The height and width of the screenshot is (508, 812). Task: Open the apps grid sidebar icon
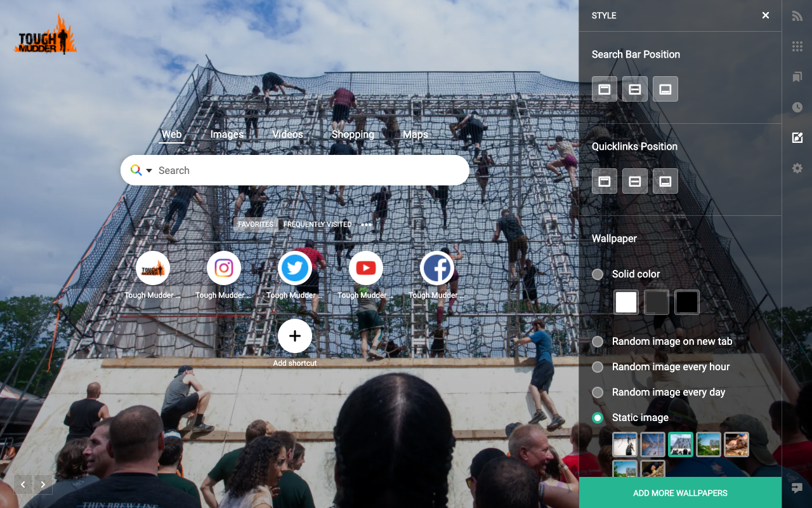coord(797,46)
